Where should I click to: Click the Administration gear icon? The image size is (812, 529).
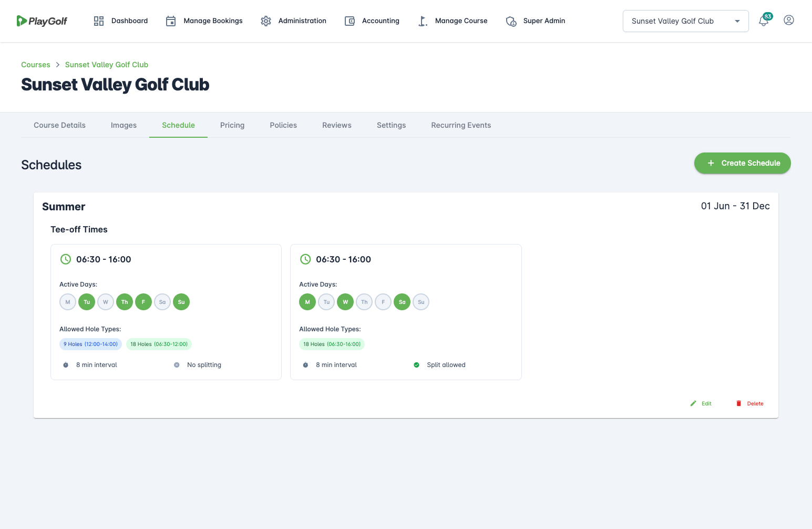click(266, 21)
